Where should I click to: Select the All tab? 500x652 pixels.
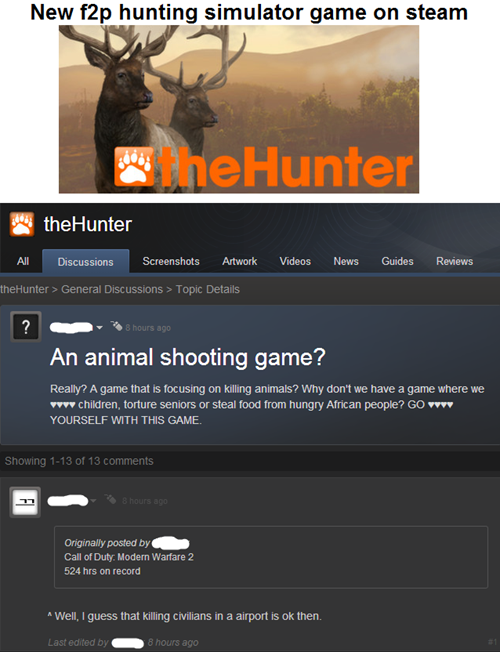click(x=23, y=261)
